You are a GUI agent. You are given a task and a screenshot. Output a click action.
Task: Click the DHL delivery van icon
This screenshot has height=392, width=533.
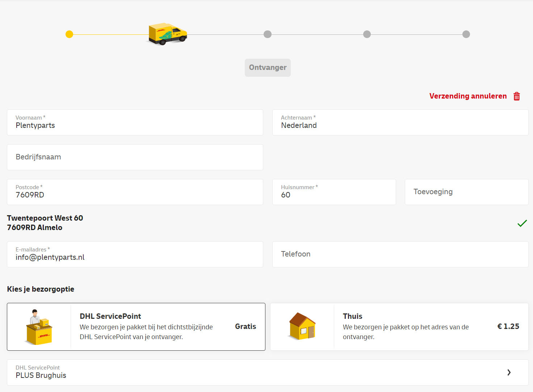click(168, 34)
